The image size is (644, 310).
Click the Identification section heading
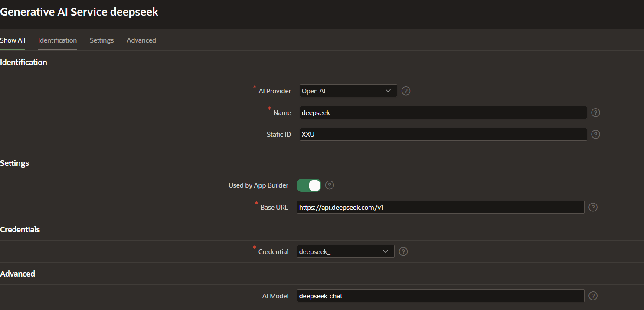pyautogui.click(x=23, y=63)
